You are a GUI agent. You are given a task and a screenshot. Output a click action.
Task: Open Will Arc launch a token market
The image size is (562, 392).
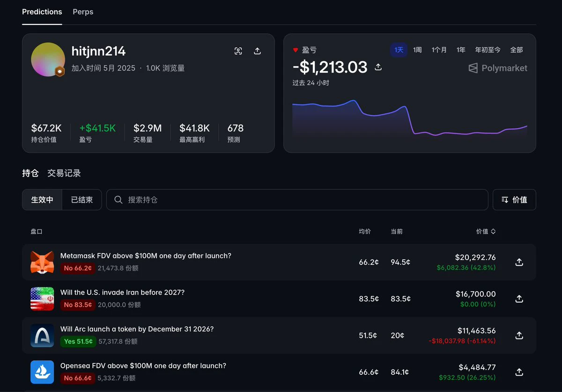point(137,329)
